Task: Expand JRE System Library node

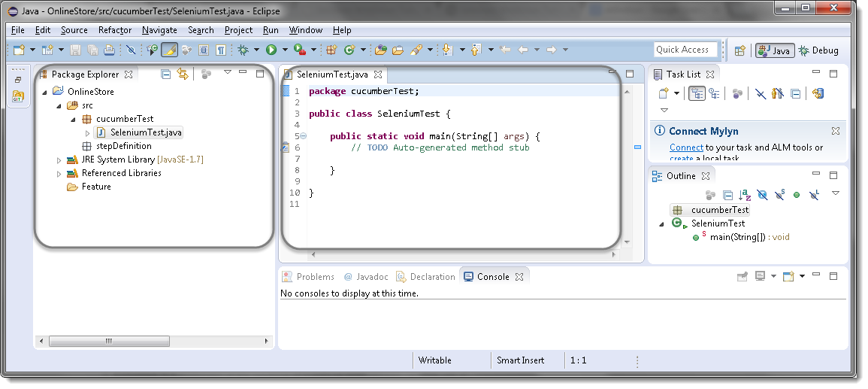Action: coord(59,160)
